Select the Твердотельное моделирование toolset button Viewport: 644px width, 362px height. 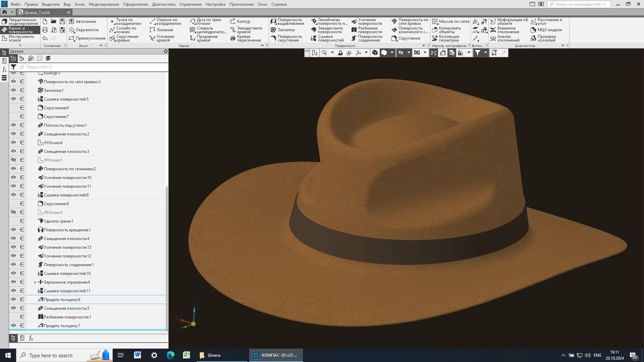20,22
